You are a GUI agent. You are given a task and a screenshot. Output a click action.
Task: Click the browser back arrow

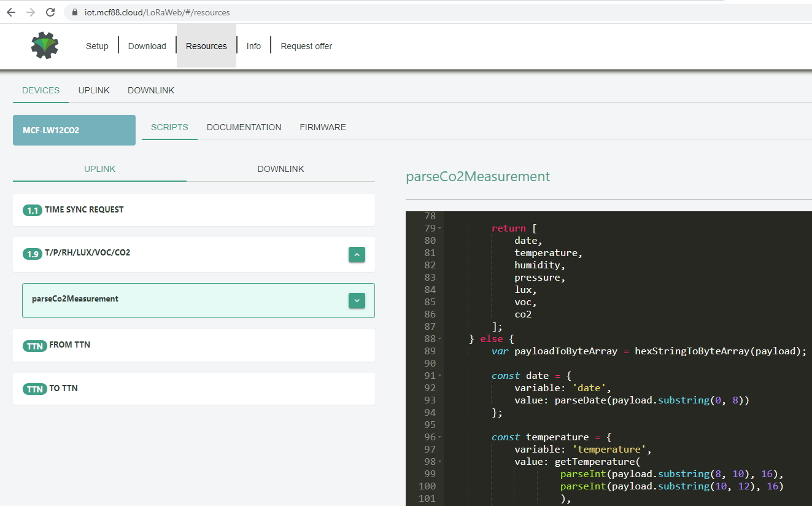tap(11, 12)
